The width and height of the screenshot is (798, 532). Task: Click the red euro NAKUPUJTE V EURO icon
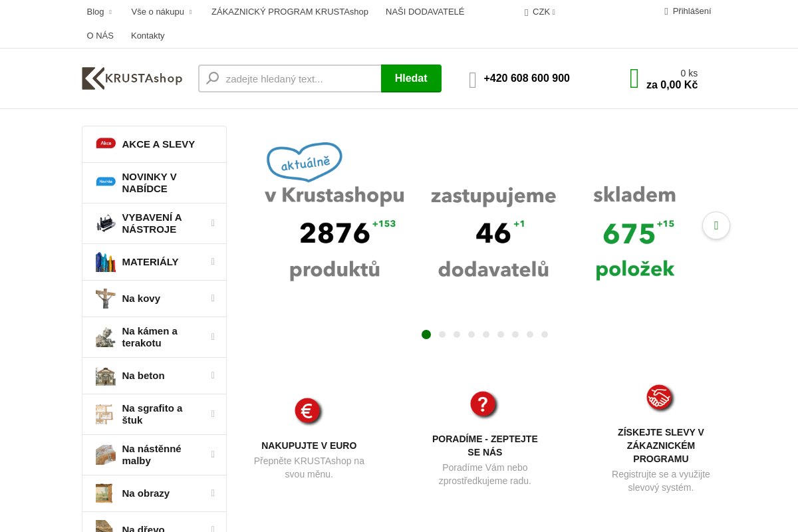[308, 411]
